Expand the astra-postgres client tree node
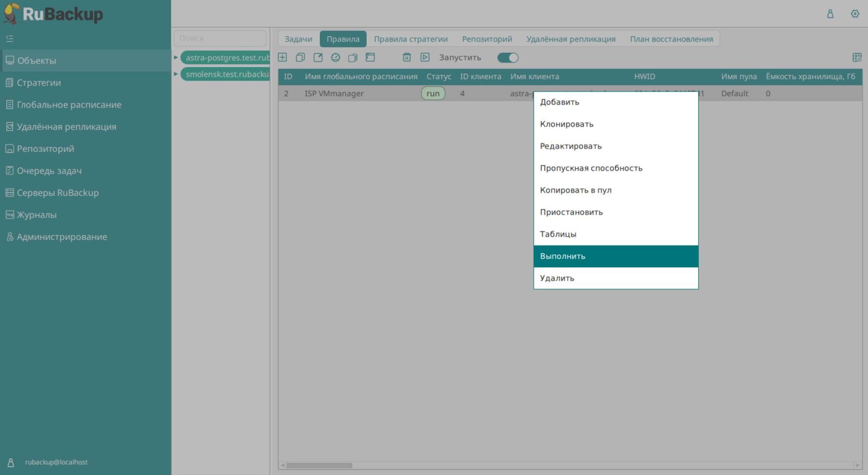 [176, 58]
